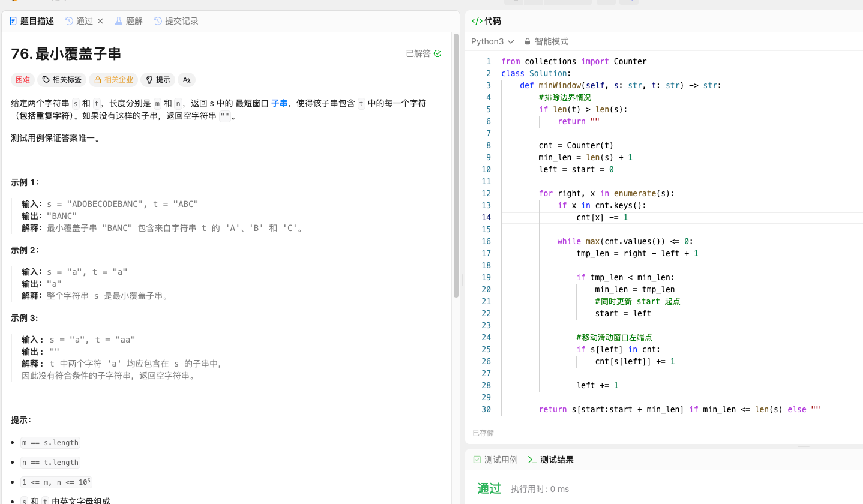This screenshot has width=863, height=504.
Task: Open the 测试用例 tab label
Action: click(x=501, y=460)
